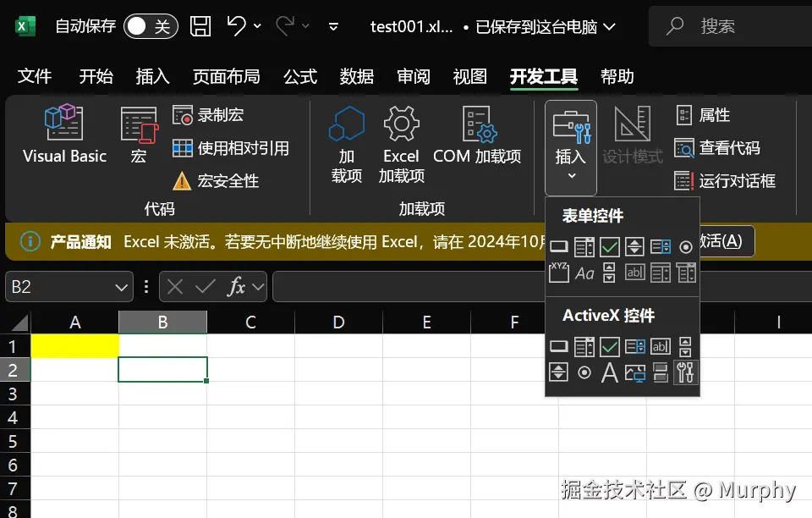Click the 加载项 add-ins icon
812x518 pixels.
pos(347,144)
